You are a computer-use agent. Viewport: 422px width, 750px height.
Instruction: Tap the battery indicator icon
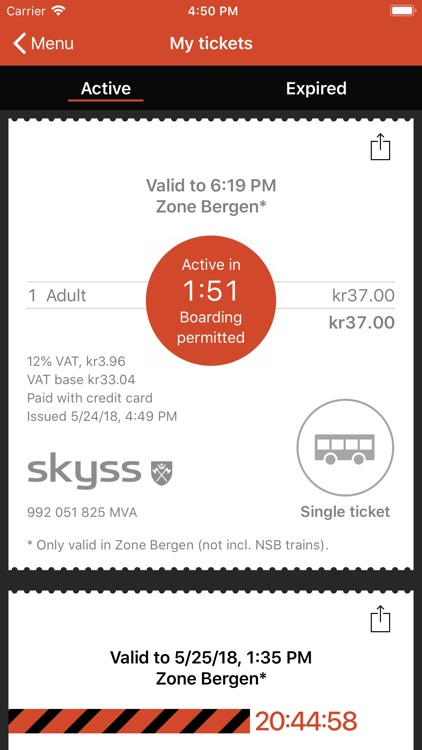403,11
